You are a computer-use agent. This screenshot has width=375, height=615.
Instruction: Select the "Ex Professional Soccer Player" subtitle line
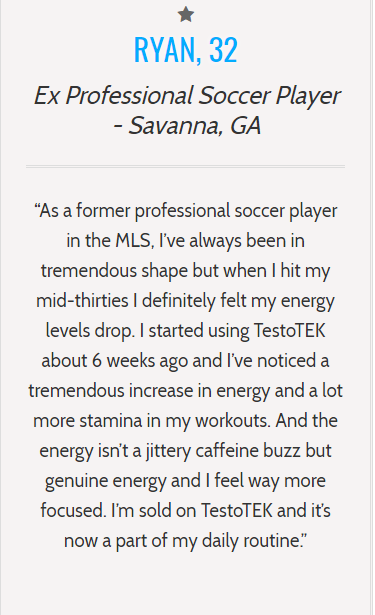187,96
